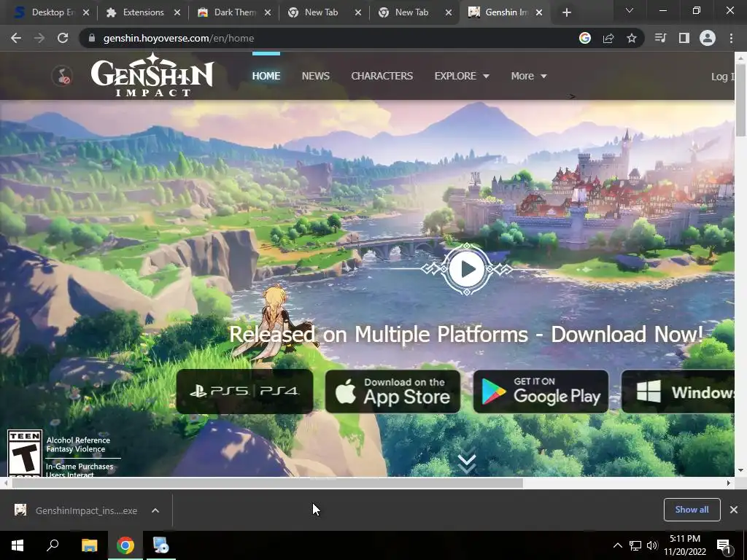This screenshot has height=560, width=747.
Task: Open the Genshin Impact logo link
Action: click(152, 75)
